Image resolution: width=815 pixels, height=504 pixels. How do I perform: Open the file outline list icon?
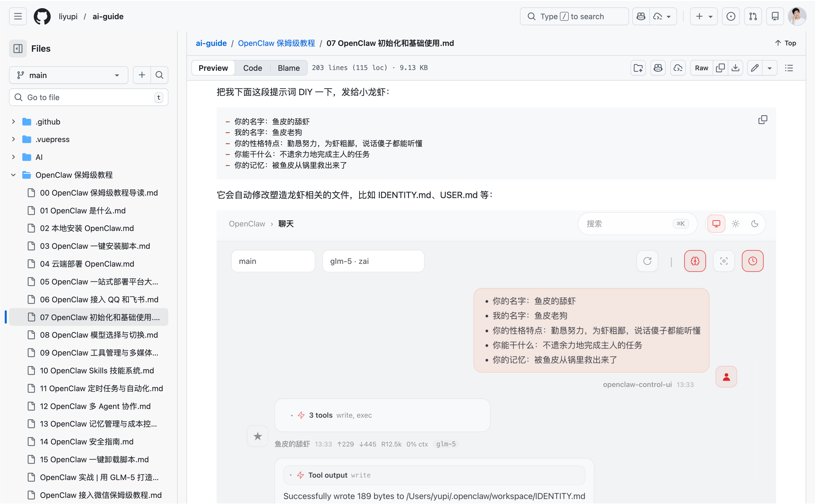tap(789, 68)
